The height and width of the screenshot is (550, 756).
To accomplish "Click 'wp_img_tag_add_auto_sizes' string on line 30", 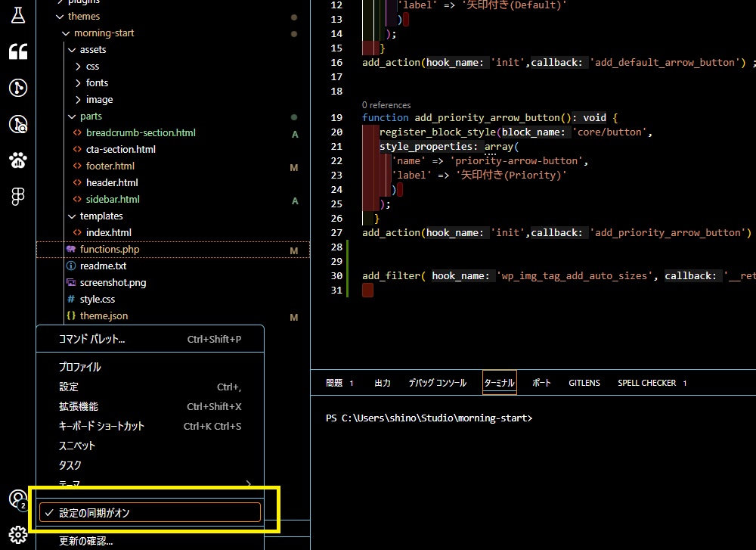I will pyautogui.click(x=575, y=276).
